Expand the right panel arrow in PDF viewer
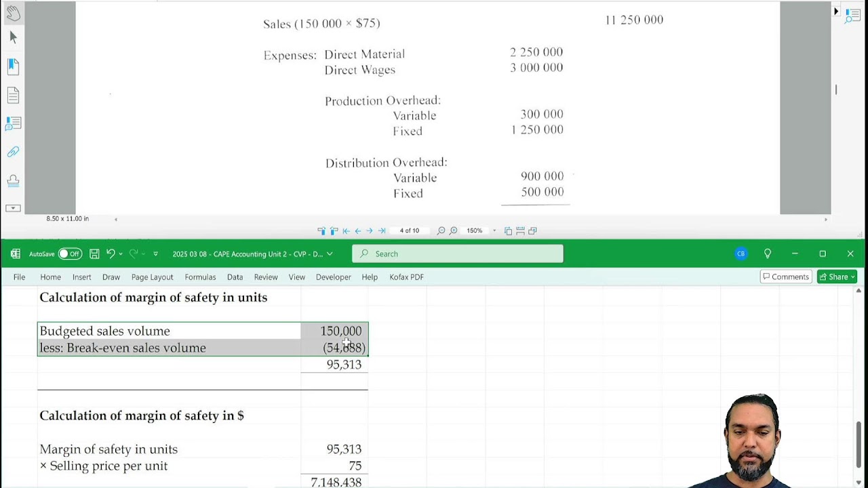Screen dimensions: 868x488 tap(836, 12)
